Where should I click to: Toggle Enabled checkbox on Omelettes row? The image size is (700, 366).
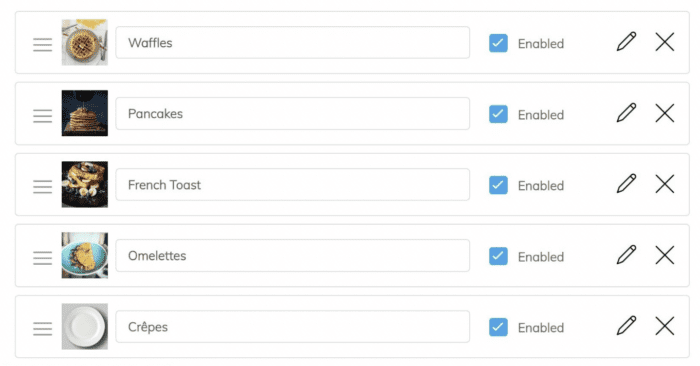tap(498, 256)
